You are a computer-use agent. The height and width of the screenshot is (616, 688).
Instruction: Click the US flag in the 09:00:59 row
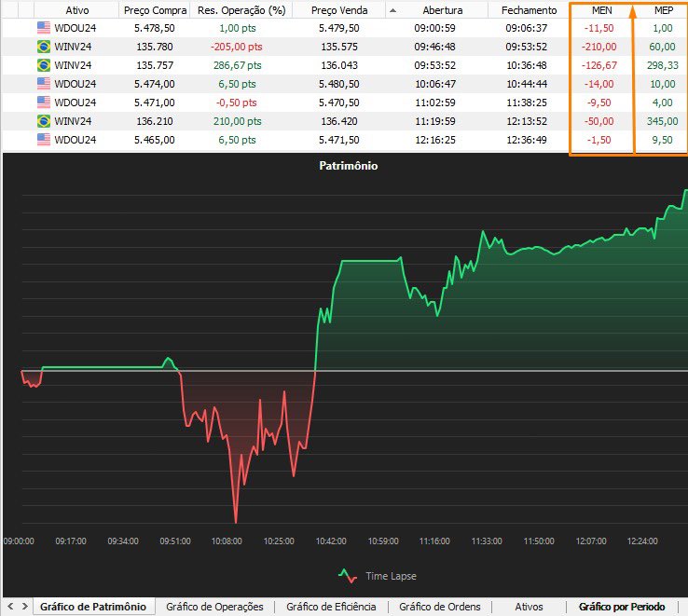(44, 28)
